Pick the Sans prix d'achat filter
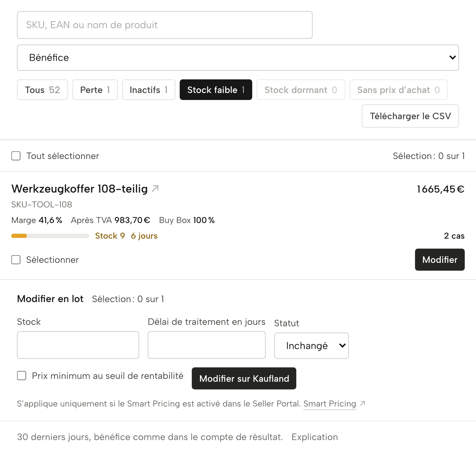This screenshot has width=476, height=452. tap(399, 90)
